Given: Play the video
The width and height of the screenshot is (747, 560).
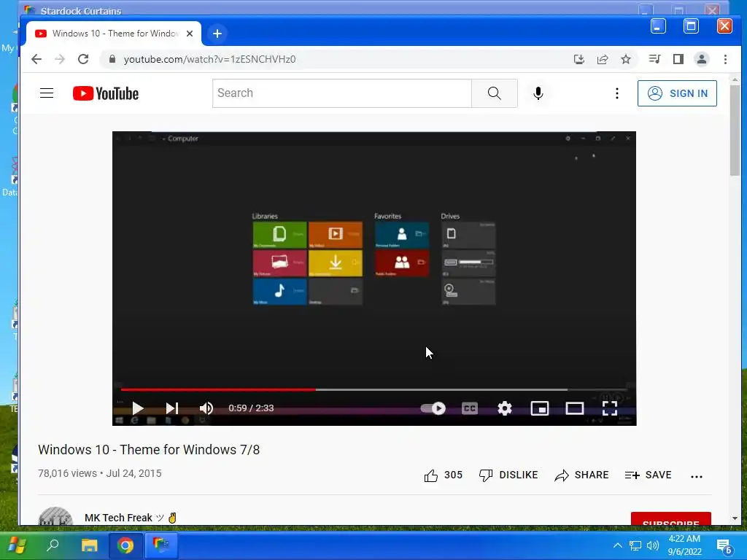Looking at the screenshot, I should tap(138, 408).
